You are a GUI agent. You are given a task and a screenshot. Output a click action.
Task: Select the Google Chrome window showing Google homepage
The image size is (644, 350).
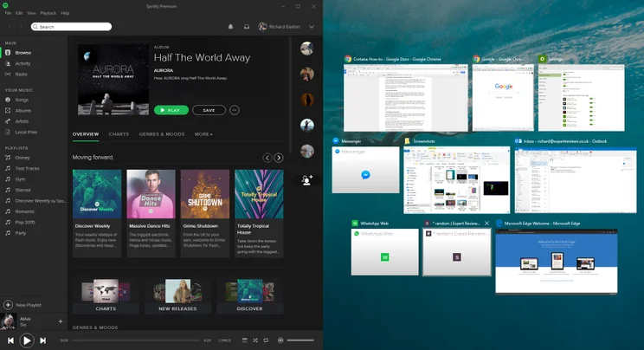pos(503,98)
